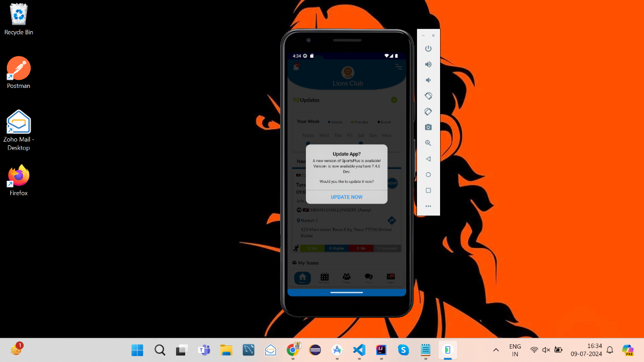Image resolution: width=644 pixels, height=362 pixels.
Task: Show hidden icons via the tray chevron
Action: 495,350
